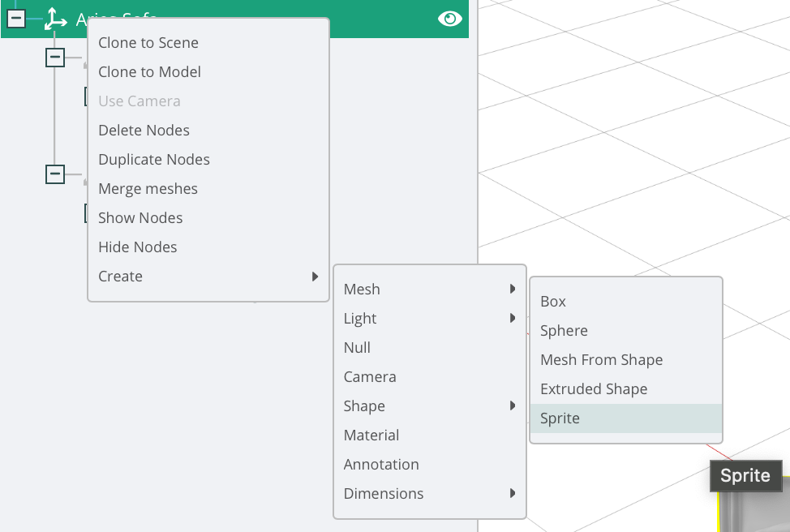Viewport: 790px width, 532px height.
Task: Collapse the second child tree node
Action: coord(55,174)
